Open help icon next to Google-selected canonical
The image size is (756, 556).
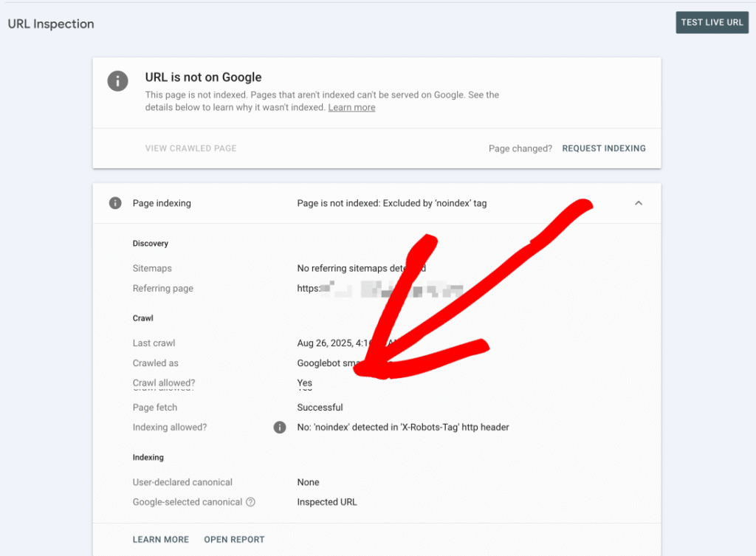tap(250, 502)
